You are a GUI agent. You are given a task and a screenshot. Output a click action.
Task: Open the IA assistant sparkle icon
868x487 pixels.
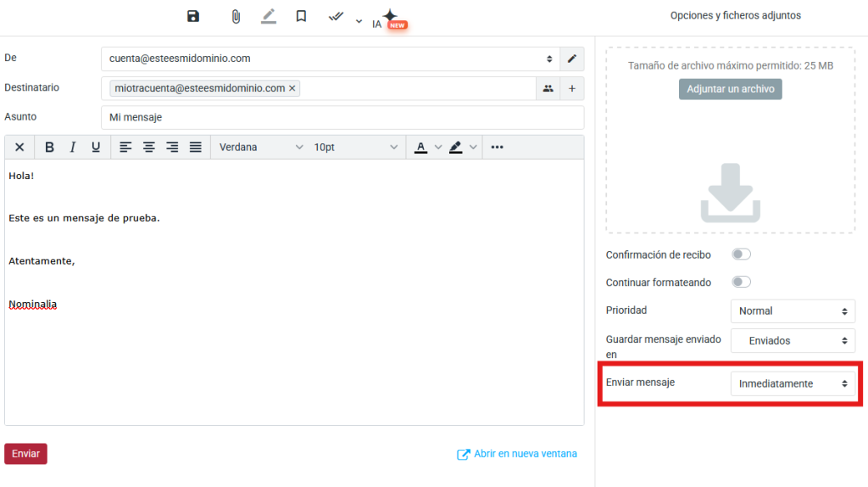[x=390, y=19]
